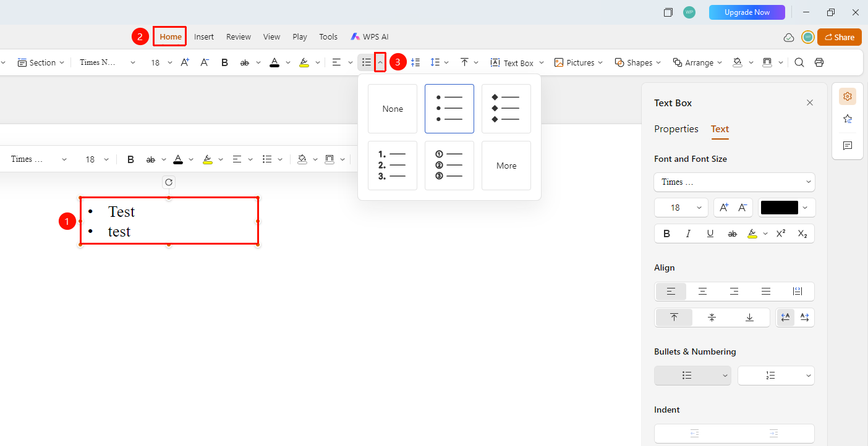Expand Shapes dropdown in ribbon
This screenshot has width=868, height=446.
point(658,62)
